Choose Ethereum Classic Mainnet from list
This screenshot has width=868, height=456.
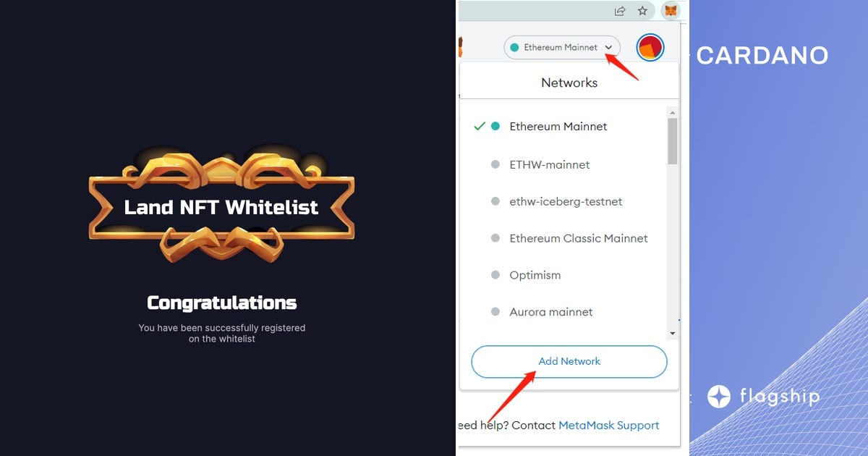pos(563,238)
